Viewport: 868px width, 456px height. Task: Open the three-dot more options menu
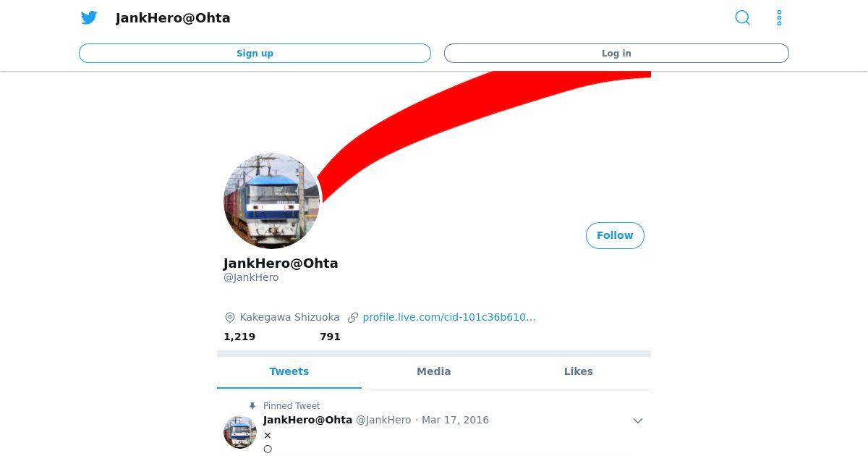click(x=779, y=17)
